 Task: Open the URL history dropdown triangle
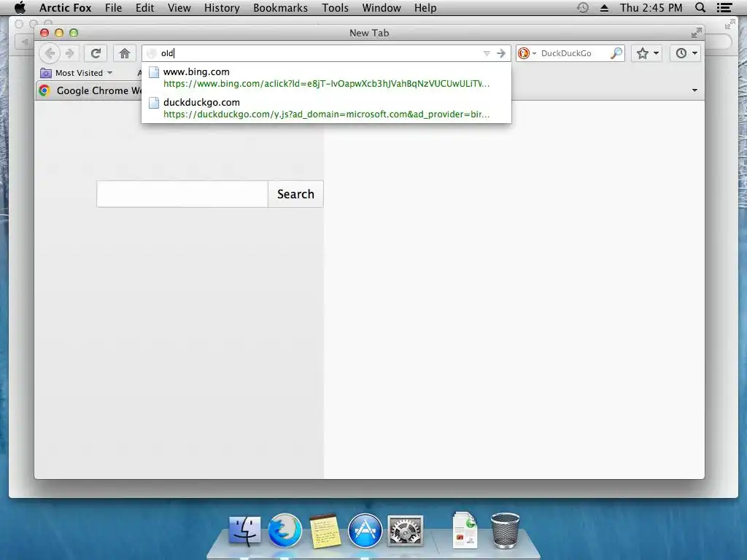[x=487, y=53]
